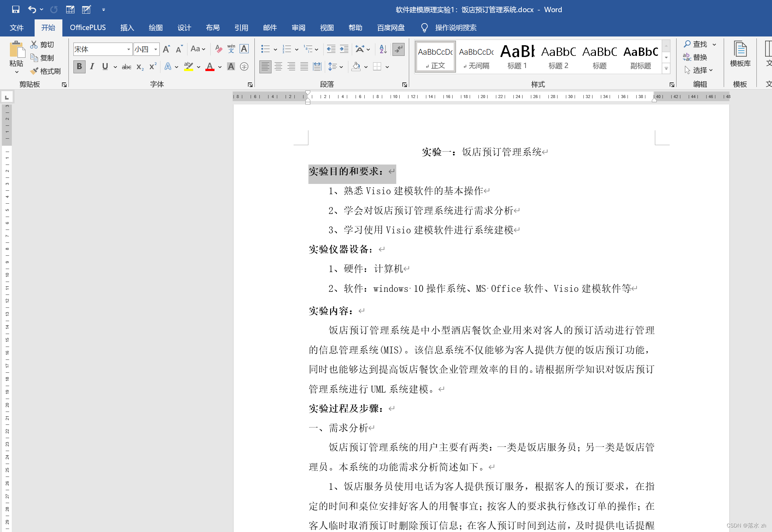Decrease paragraph indent
The height and width of the screenshot is (532, 772).
tap(331, 49)
